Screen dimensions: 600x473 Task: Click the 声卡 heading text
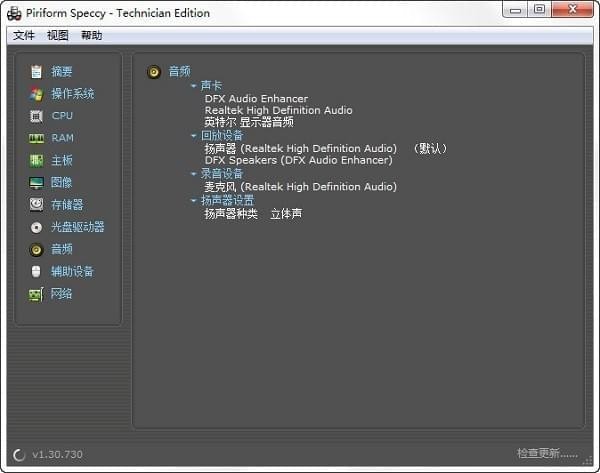pyautogui.click(x=211, y=86)
